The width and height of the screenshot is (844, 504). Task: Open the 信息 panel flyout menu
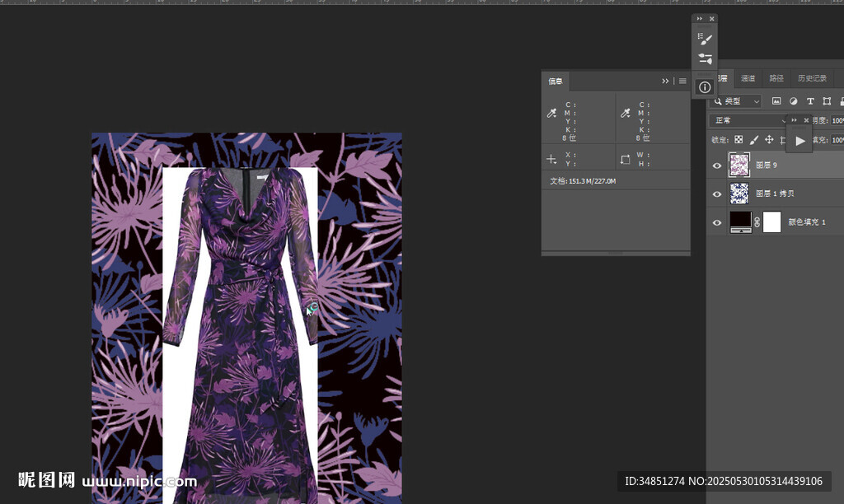(682, 81)
